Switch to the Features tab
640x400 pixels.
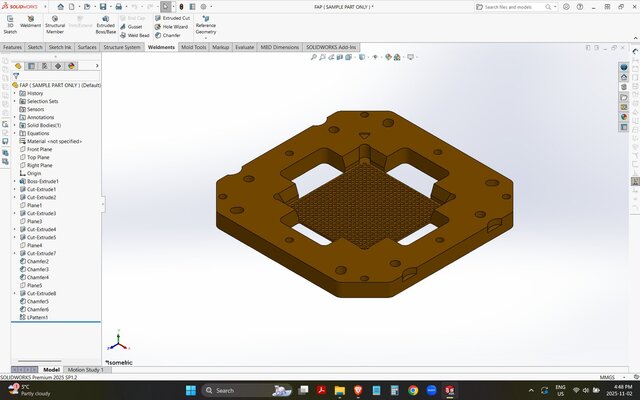tap(12, 47)
